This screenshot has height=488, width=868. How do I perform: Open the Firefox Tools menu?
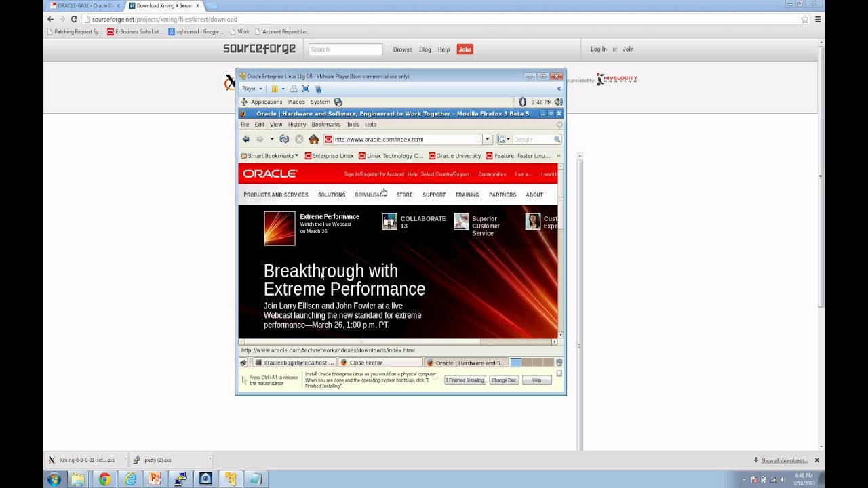pyautogui.click(x=353, y=125)
